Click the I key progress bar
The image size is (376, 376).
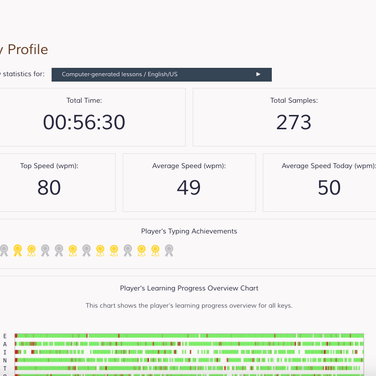[189, 352]
